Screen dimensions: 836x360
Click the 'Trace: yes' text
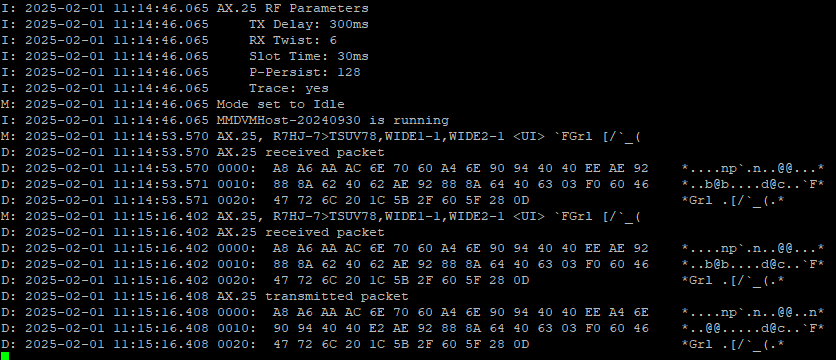click(288, 89)
